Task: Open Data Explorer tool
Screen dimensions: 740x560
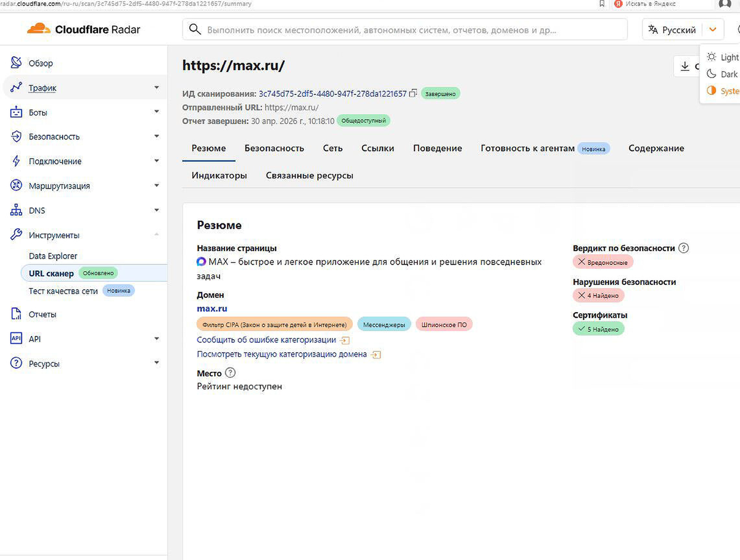Action: 53,256
